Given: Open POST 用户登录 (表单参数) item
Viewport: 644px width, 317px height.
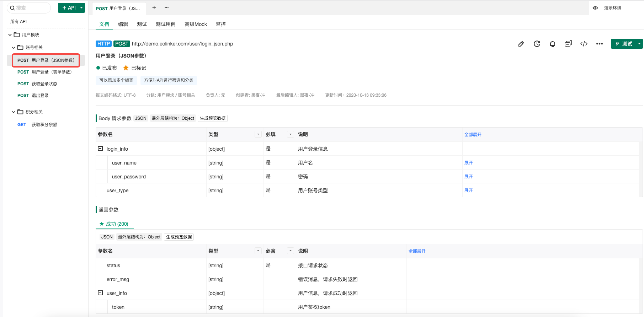Looking at the screenshot, I should (44, 72).
